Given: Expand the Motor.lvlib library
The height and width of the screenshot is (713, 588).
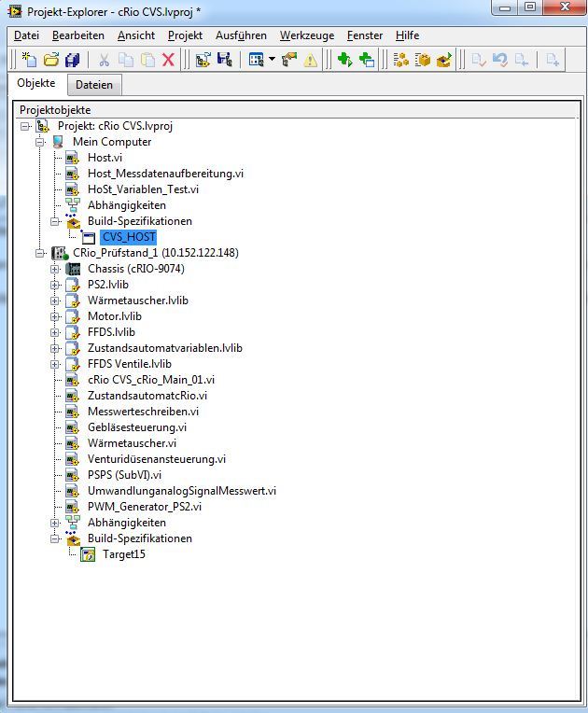Looking at the screenshot, I should tap(55, 316).
